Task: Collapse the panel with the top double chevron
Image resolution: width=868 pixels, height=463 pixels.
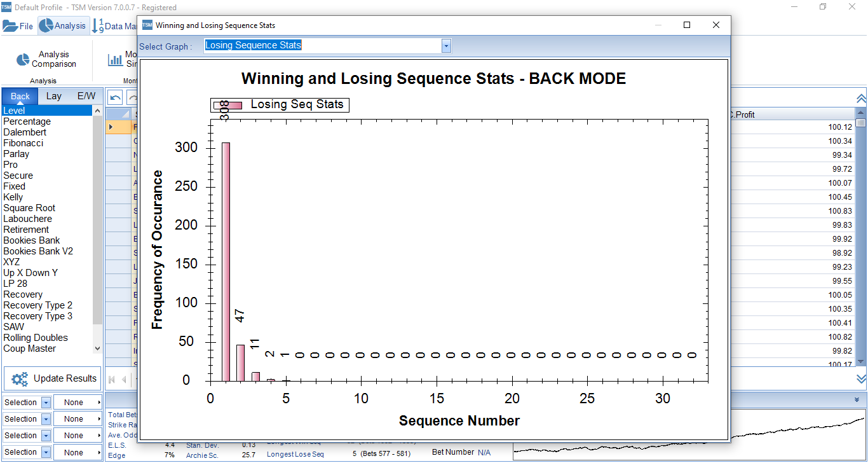Action: click(861, 99)
